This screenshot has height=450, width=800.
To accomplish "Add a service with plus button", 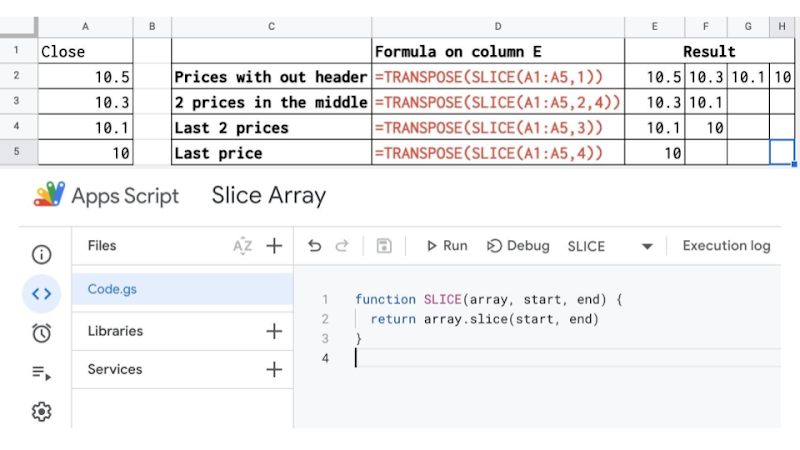I will [274, 370].
